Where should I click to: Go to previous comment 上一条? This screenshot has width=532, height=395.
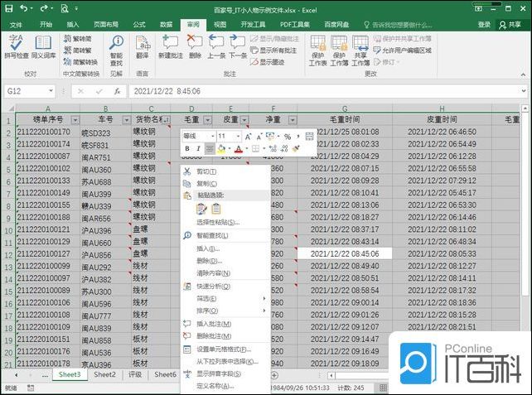[x=216, y=46]
